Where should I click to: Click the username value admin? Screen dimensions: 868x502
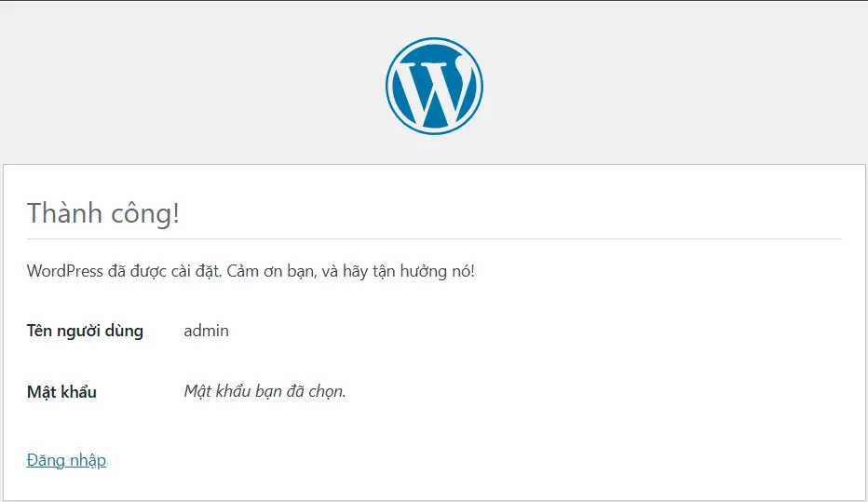[x=206, y=331]
